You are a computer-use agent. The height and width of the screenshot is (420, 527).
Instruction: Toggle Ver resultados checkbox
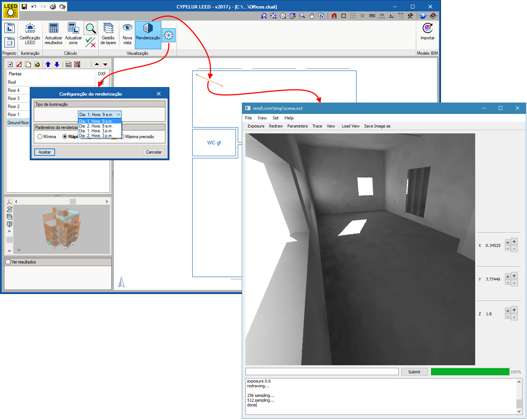pyautogui.click(x=8, y=262)
